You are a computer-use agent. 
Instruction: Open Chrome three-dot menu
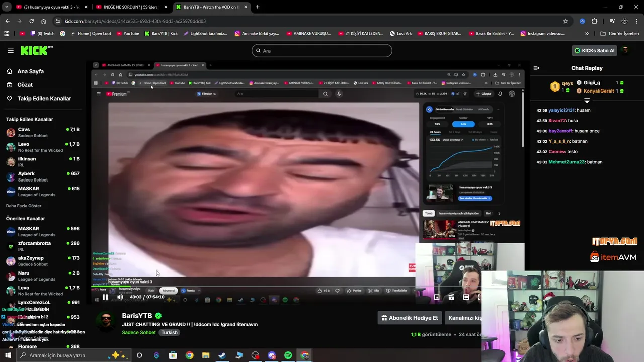tap(637, 21)
